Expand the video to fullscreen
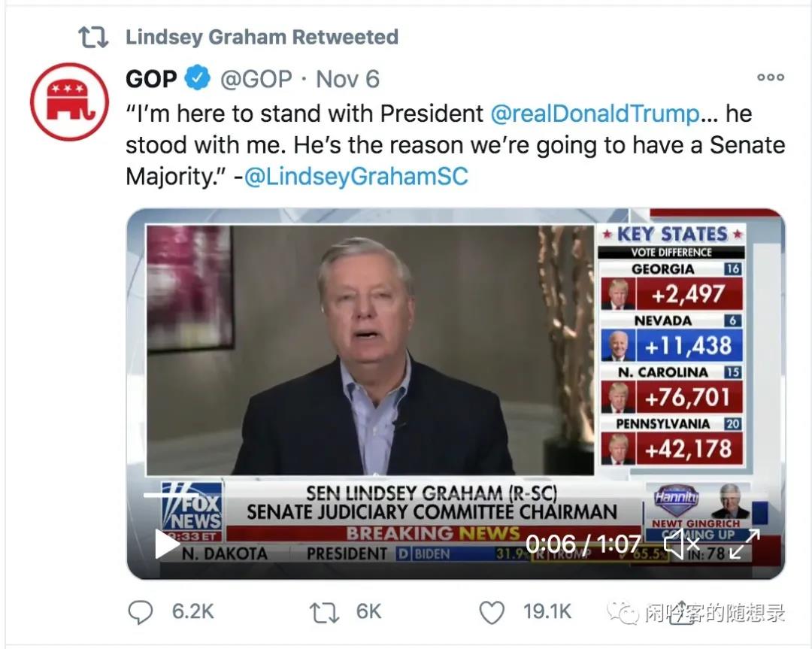The height and width of the screenshot is (649, 812). coord(744,543)
